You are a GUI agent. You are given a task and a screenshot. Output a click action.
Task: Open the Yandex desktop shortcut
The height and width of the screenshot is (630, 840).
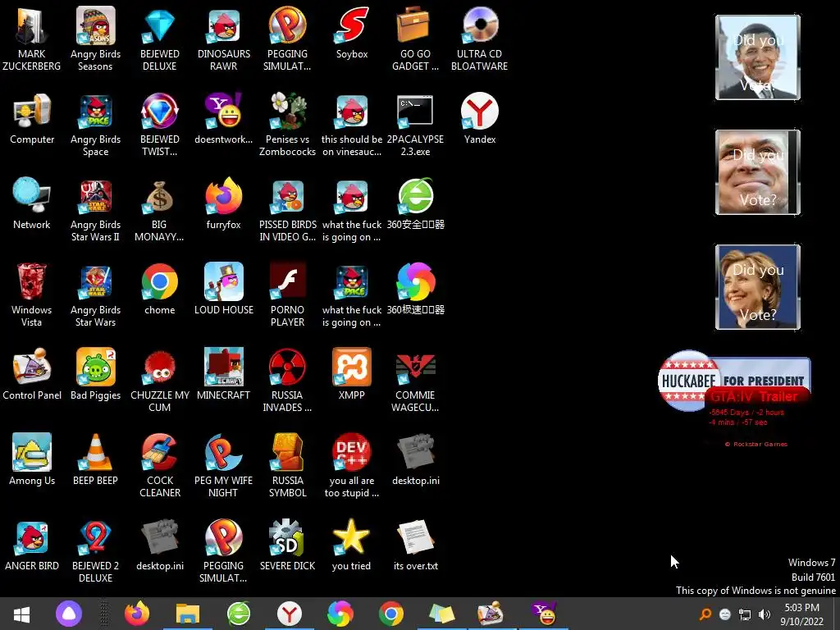click(x=479, y=118)
